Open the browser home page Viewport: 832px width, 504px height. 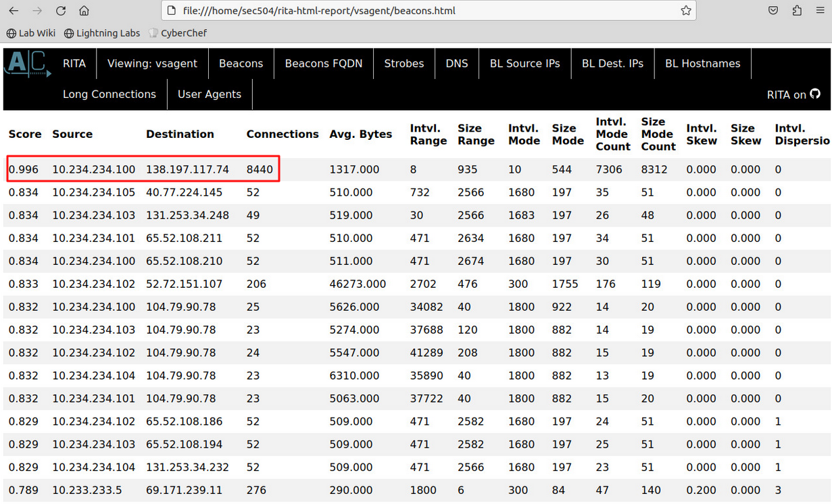coord(84,11)
